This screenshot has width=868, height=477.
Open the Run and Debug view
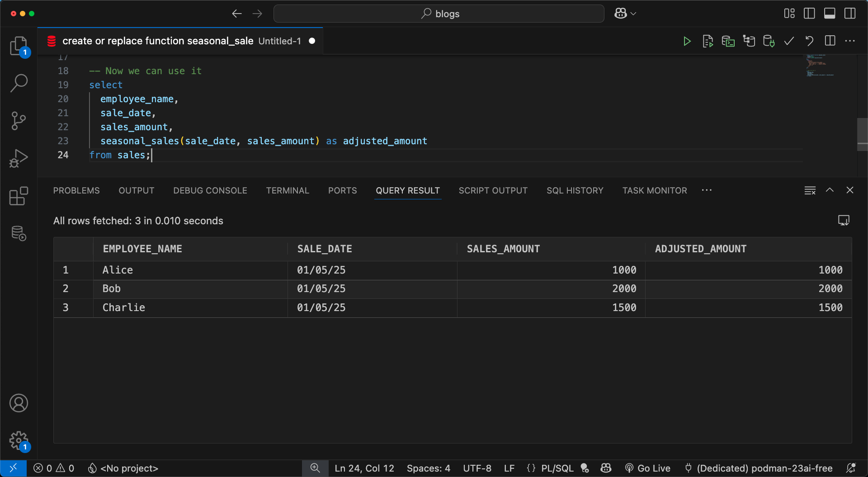pos(19,158)
